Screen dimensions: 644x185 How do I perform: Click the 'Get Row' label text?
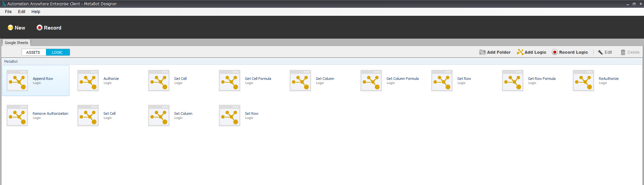464,79
